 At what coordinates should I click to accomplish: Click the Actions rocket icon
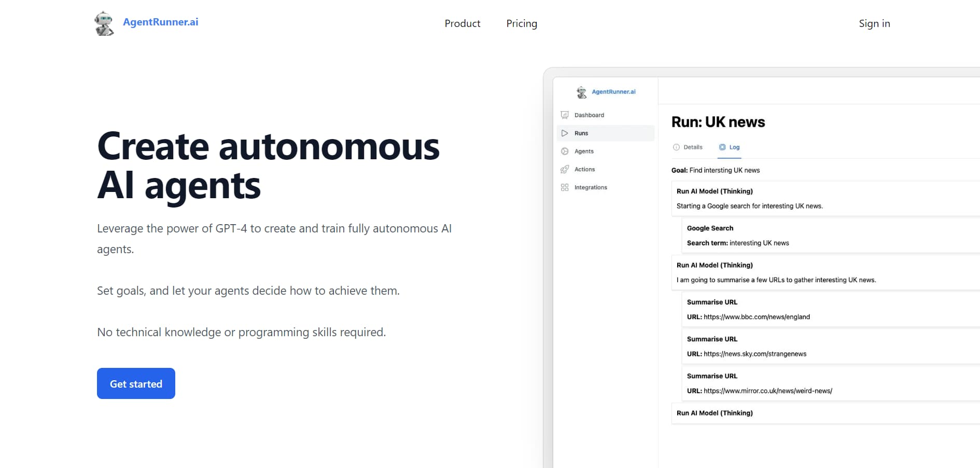pos(565,170)
